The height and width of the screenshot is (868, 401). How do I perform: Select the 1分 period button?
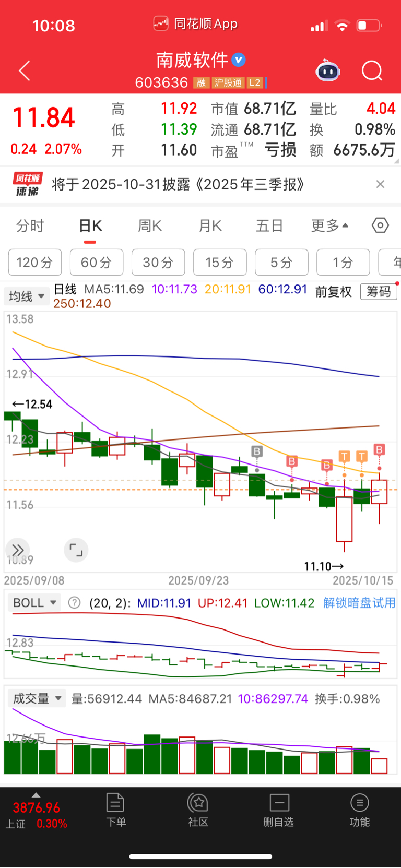click(343, 262)
